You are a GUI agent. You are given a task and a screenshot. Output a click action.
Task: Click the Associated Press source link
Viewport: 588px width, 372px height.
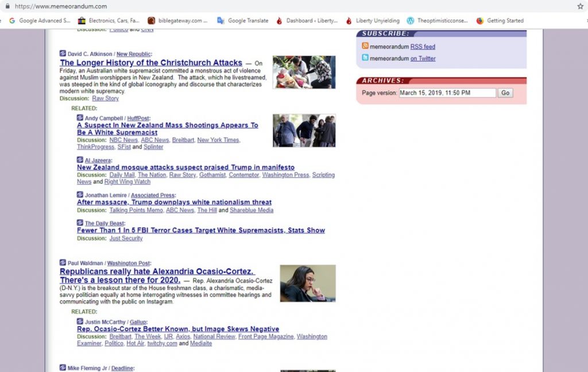pyautogui.click(x=153, y=195)
